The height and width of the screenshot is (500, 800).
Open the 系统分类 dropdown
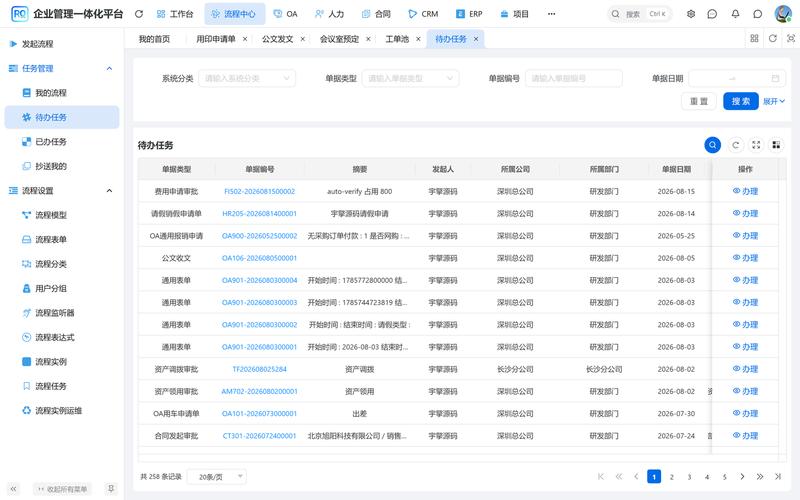(x=247, y=79)
